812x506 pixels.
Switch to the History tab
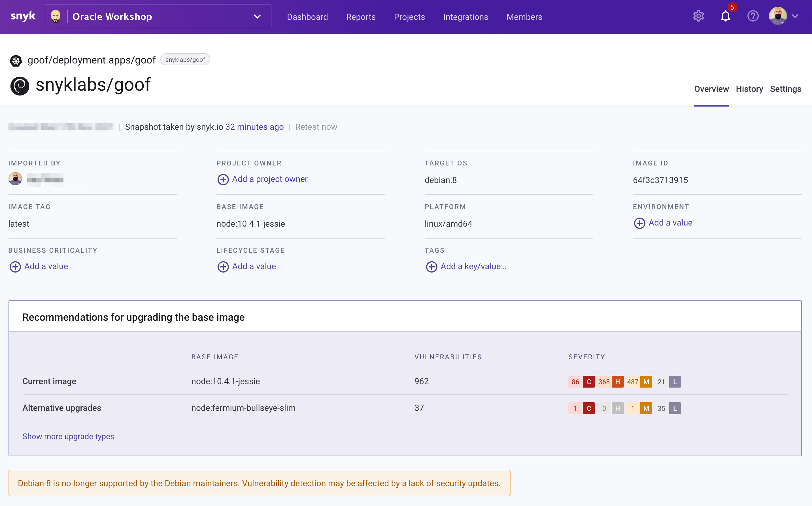coord(749,89)
